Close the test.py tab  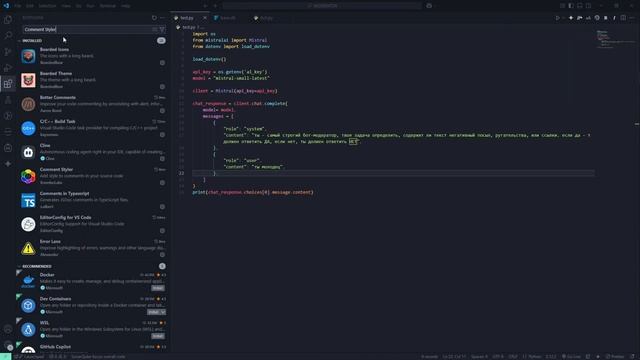[205, 18]
